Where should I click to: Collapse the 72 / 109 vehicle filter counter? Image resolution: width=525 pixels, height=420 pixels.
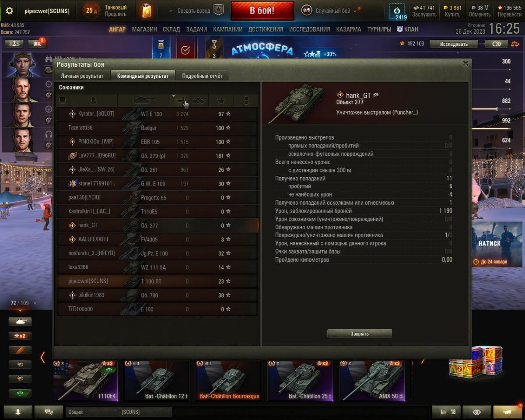pyautogui.click(x=35, y=303)
